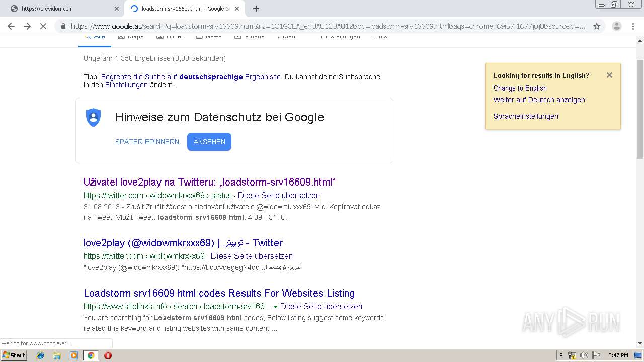Open the Einstellungen link in tip text
Viewport: 644px width, 362px height.
coord(126,85)
